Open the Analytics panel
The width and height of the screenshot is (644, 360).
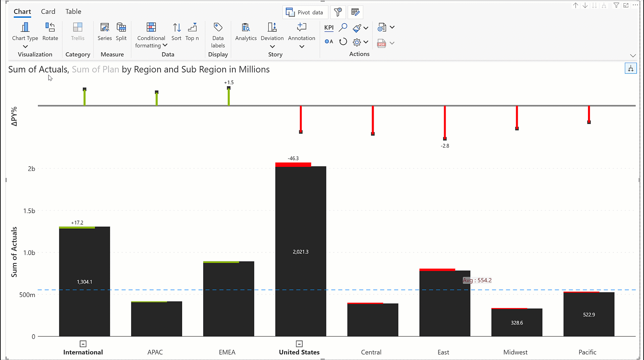pos(246,32)
